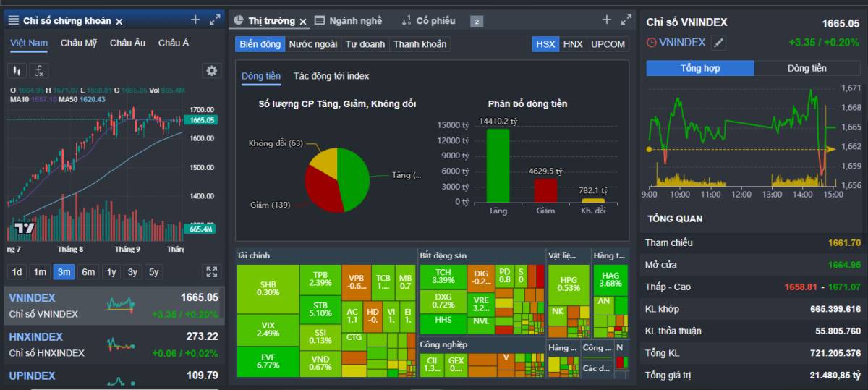Screen dimensions: 868x390
Task: Click the green Tăng bar in the chart
Action: [498, 165]
